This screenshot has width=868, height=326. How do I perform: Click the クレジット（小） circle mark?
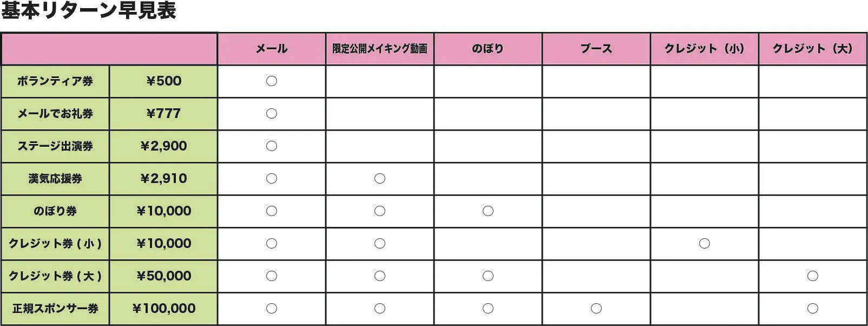pos(705,244)
